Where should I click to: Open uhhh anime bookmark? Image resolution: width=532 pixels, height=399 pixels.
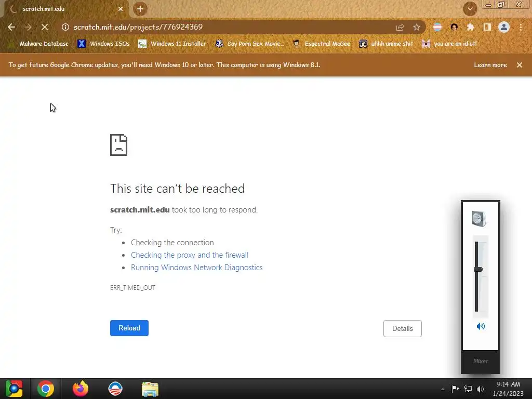click(386, 44)
